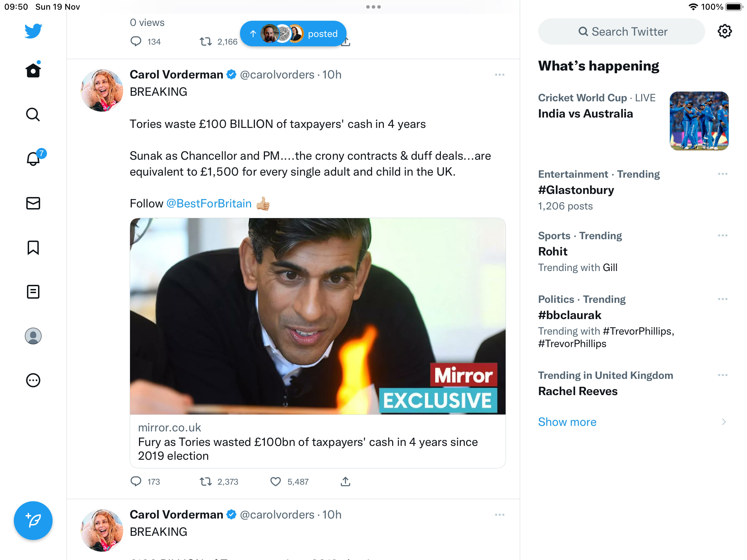Viewport: 747px width, 560px height.
Task: Open Messages envelope icon
Action: click(33, 203)
